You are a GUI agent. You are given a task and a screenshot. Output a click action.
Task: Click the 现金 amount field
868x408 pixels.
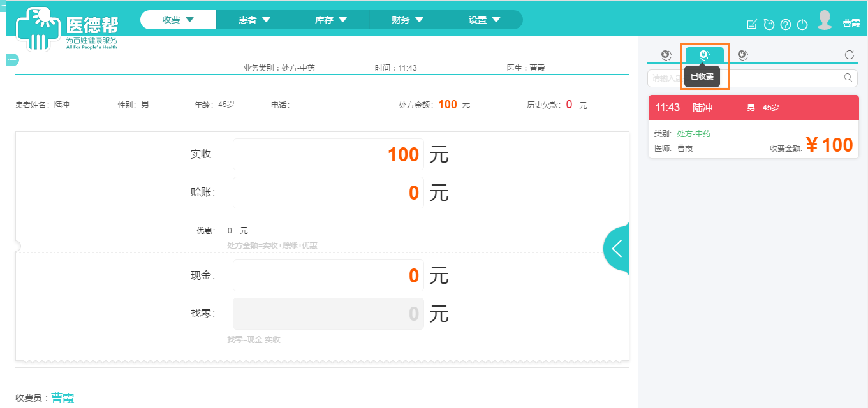(328, 275)
